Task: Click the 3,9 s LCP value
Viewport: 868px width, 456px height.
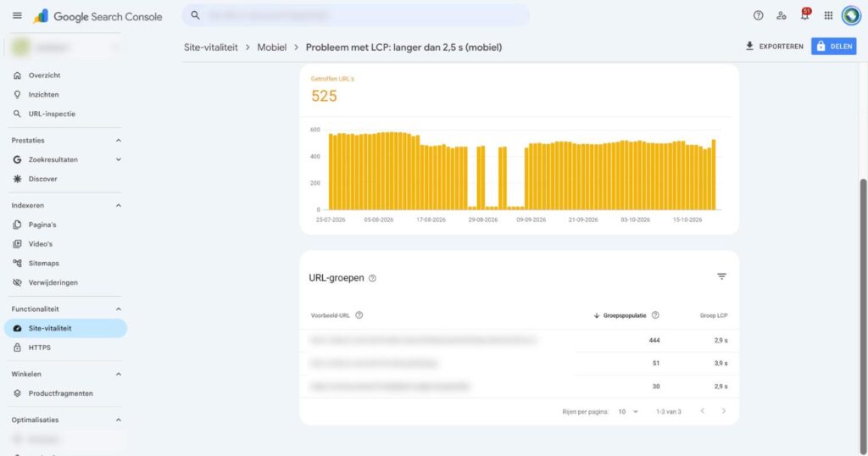Action: click(721, 364)
